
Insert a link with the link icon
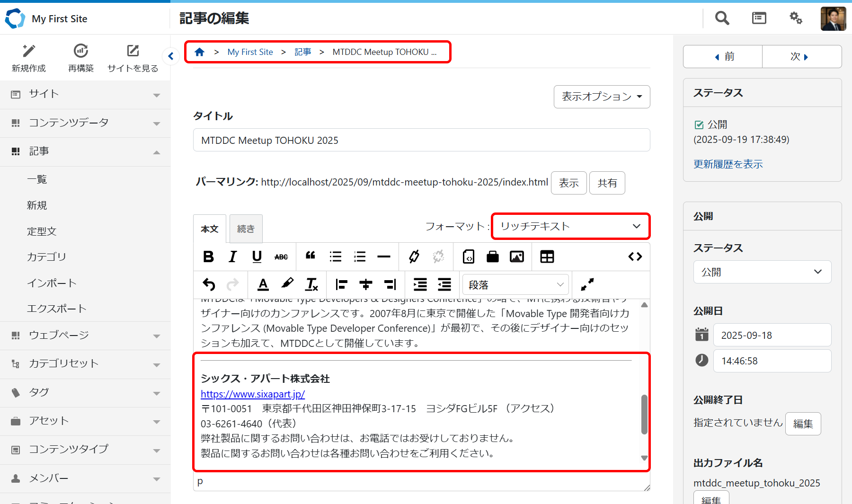(414, 256)
